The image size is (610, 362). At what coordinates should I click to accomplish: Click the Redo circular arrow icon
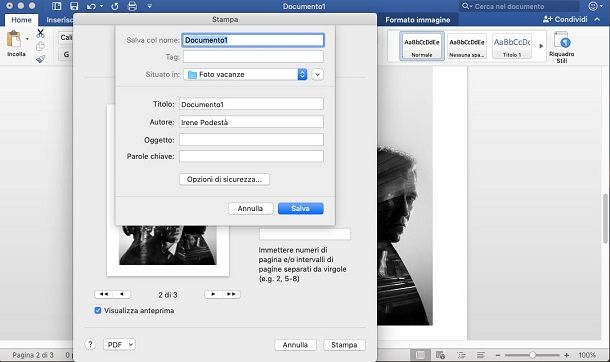pyautogui.click(x=115, y=6)
